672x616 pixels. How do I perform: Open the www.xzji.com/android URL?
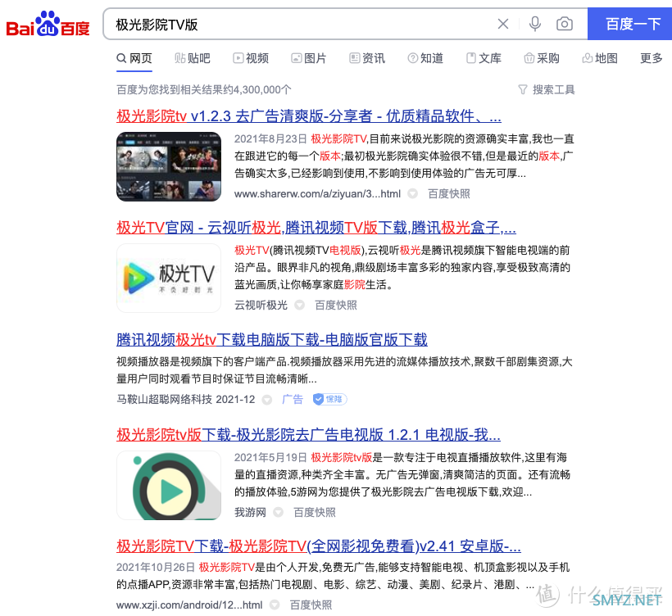[x=189, y=605]
